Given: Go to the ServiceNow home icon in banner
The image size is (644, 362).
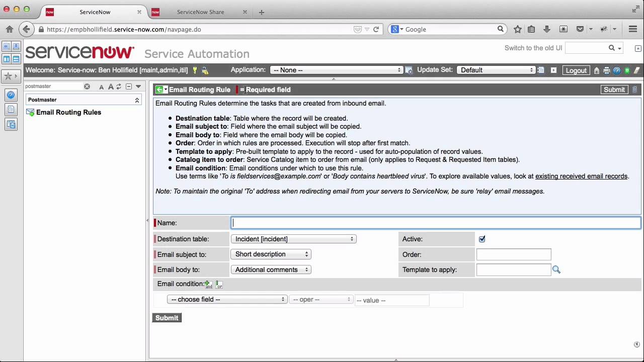Looking at the screenshot, I should 597,70.
